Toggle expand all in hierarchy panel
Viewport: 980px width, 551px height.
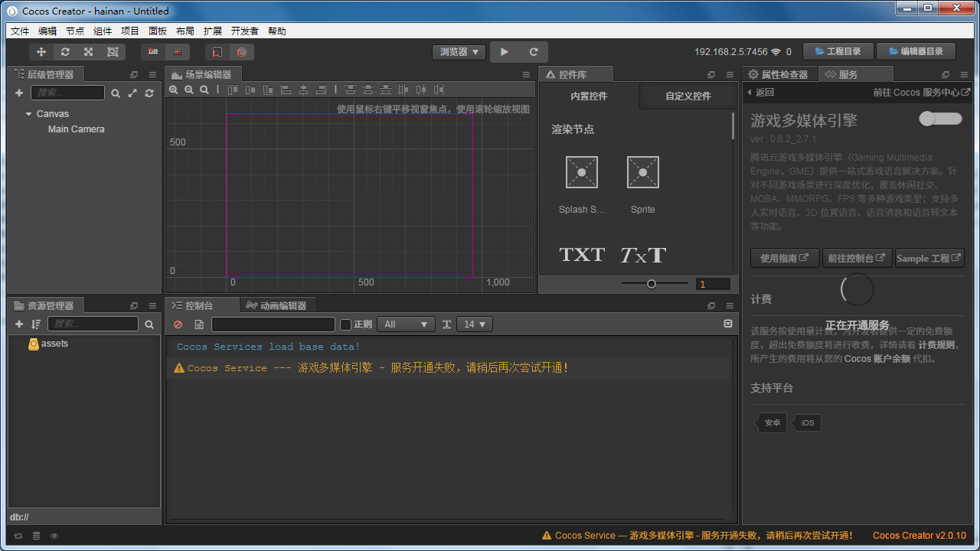coord(132,93)
